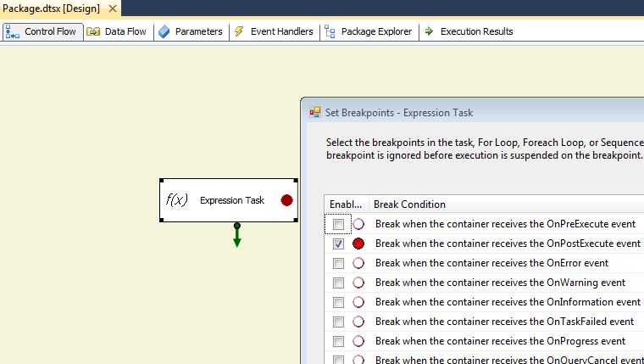Click the Set Breakpoints dialog title icon

pos(315,112)
